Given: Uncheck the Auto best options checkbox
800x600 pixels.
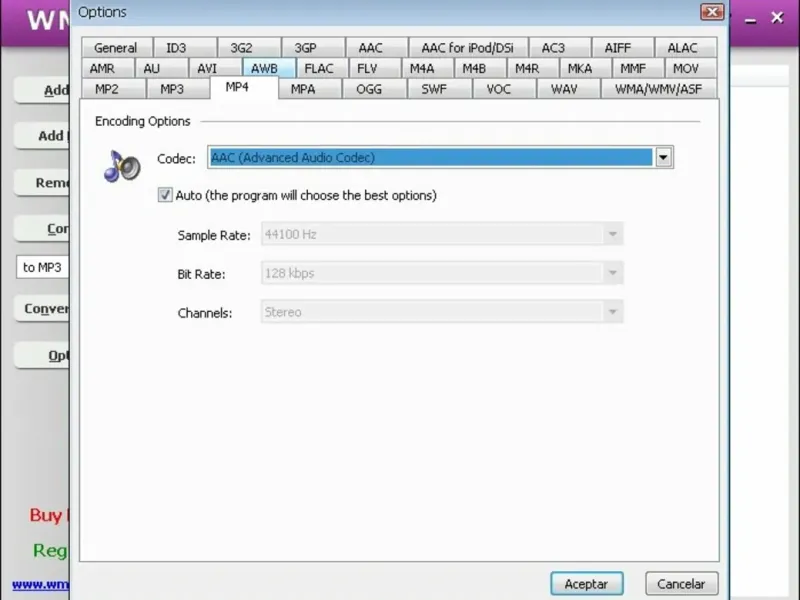Looking at the screenshot, I should pyautogui.click(x=165, y=195).
